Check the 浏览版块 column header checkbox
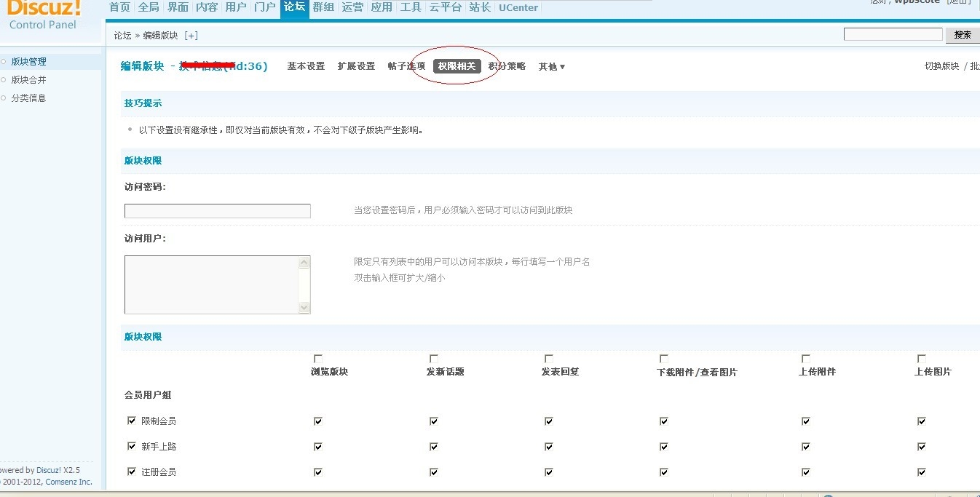Image resolution: width=980 pixels, height=497 pixels. click(x=317, y=358)
